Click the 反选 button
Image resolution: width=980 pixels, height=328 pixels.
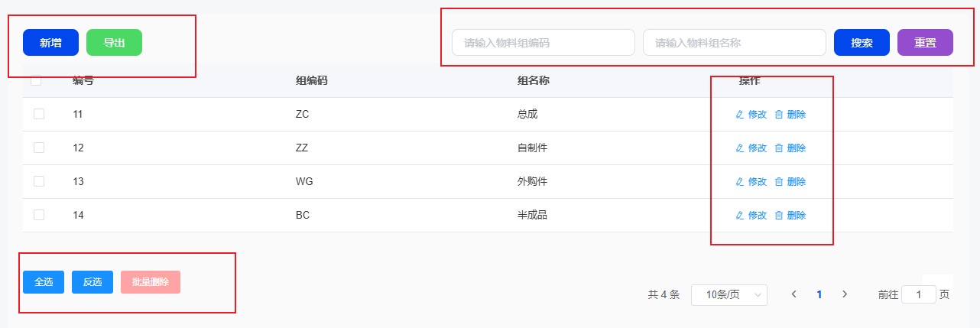pyautogui.click(x=92, y=282)
